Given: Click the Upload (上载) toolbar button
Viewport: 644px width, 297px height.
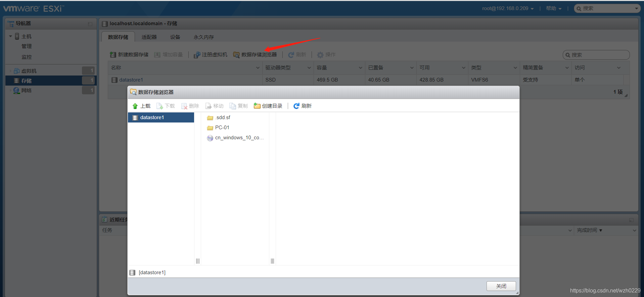Looking at the screenshot, I should (x=141, y=106).
